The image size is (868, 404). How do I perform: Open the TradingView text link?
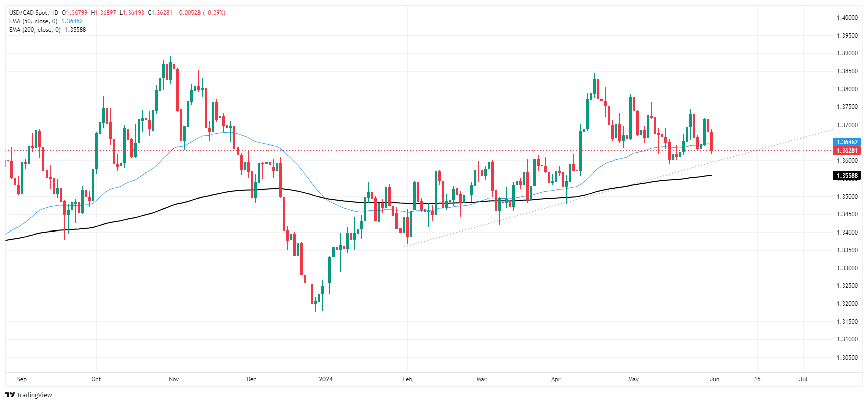(x=34, y=395)
